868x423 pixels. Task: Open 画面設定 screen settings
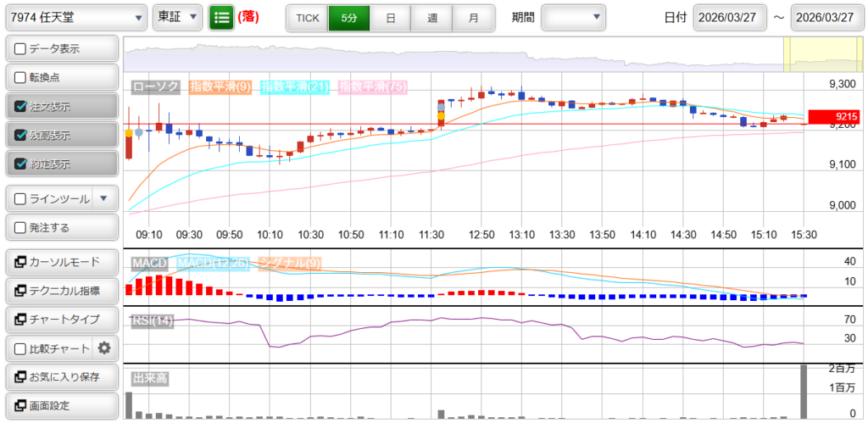coord(61,405)
